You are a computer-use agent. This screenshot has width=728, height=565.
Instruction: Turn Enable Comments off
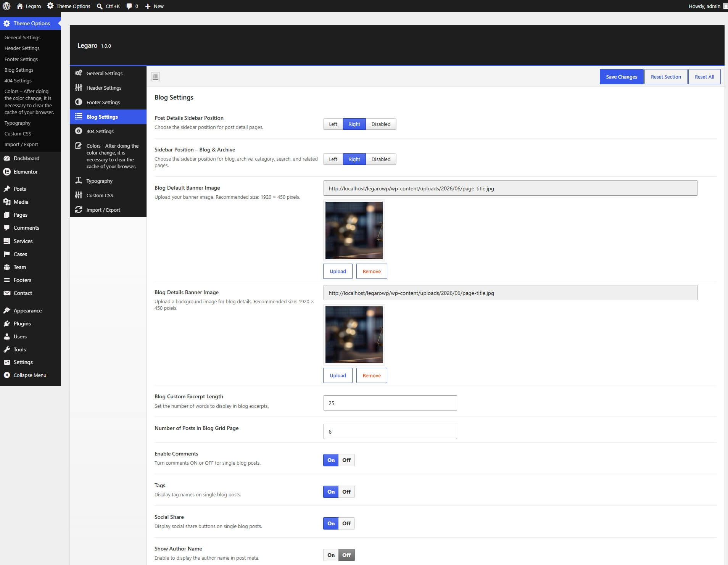pos(346,460)
